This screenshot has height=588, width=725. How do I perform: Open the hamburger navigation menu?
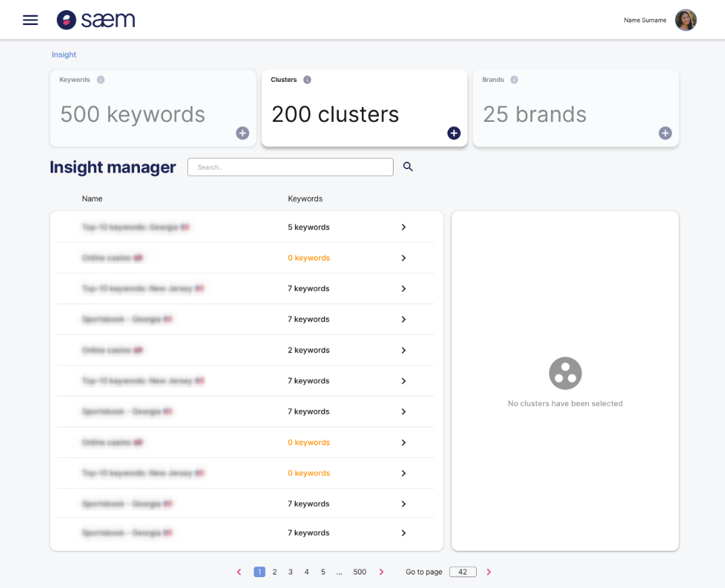[x=30, y=20]
